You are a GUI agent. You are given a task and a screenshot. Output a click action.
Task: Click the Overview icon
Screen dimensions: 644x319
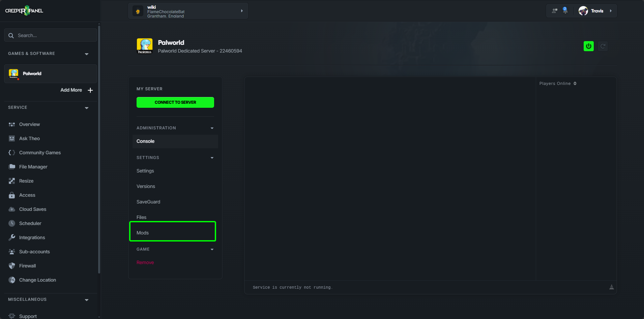pos(12,124)
